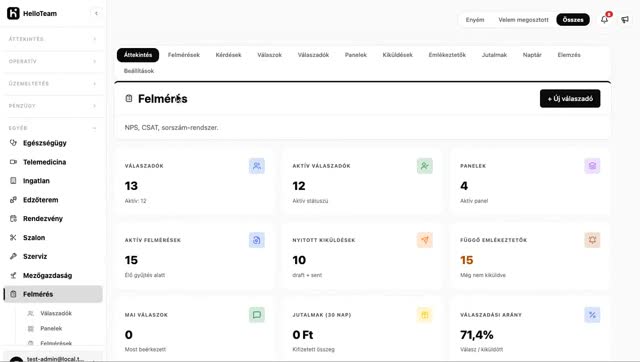
Task: Click the Szerviz wrench icon
Action: pos(13,256)
